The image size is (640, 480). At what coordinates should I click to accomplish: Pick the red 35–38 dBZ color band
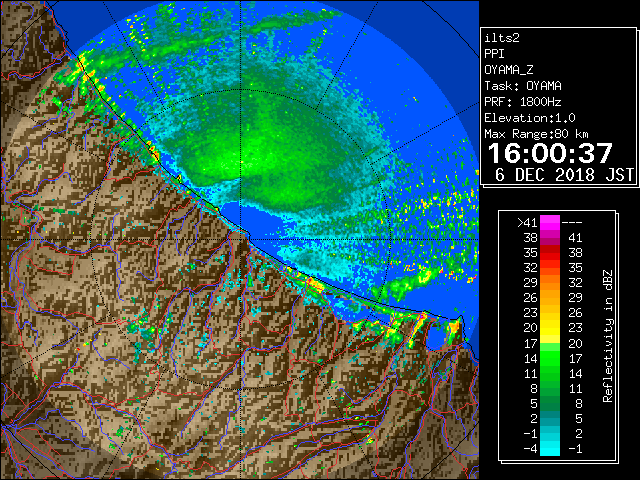click(x=549, y=253)
